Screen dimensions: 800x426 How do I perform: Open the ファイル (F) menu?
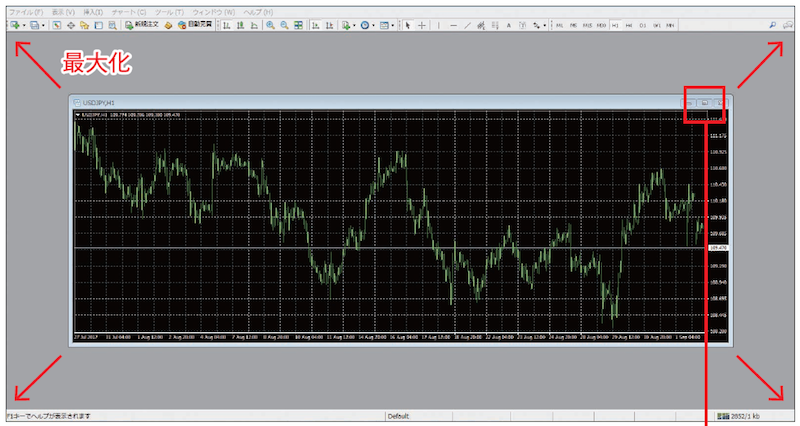point(26,12)
